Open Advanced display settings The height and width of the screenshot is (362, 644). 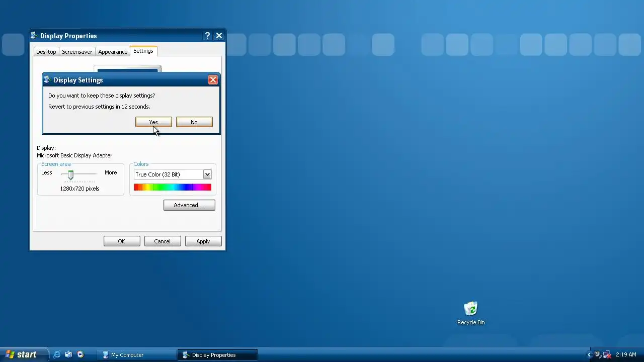click(189, 205)
